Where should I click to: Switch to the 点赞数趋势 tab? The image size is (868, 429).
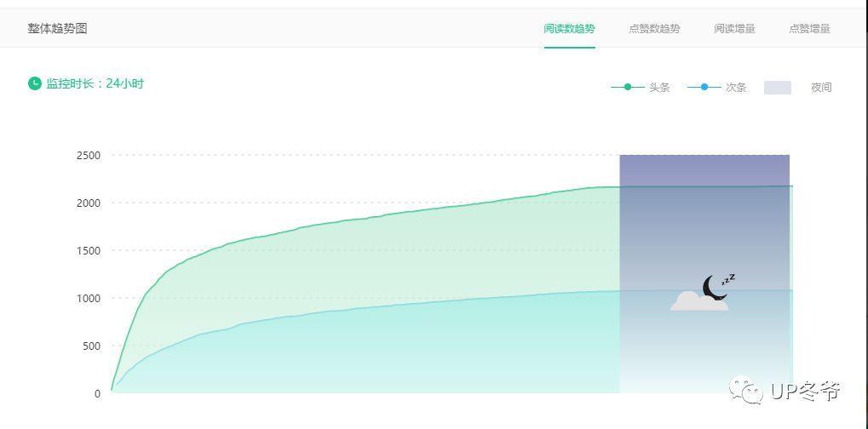[654, 28]
